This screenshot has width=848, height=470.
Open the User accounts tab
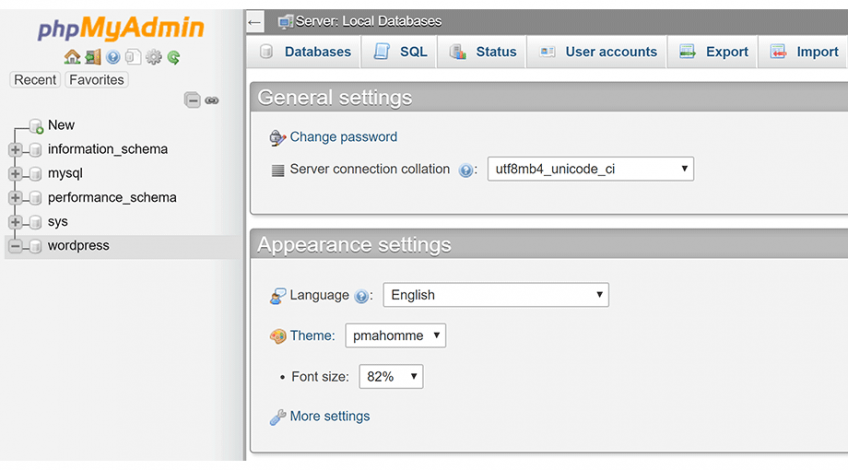click(x=598, y=52)
